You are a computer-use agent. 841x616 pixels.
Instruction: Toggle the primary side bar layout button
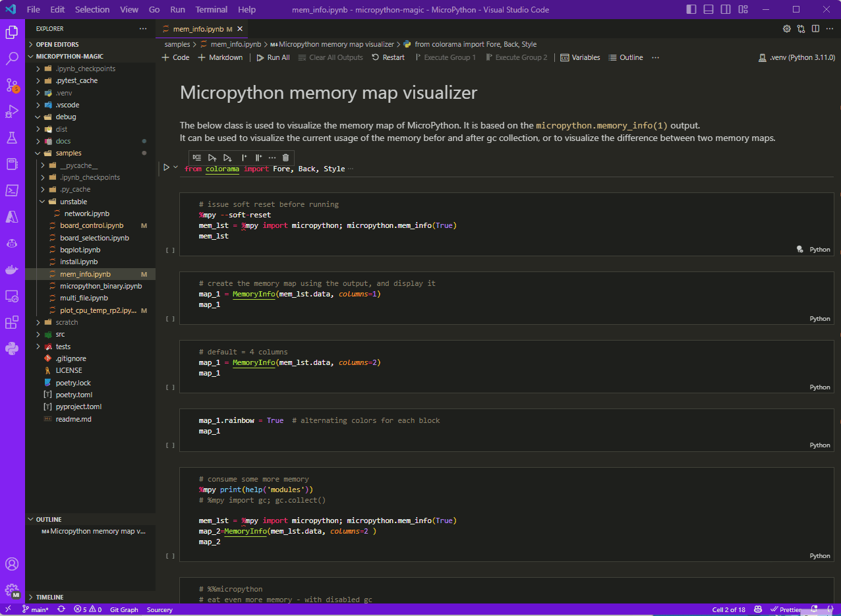[x=691, y=9]
